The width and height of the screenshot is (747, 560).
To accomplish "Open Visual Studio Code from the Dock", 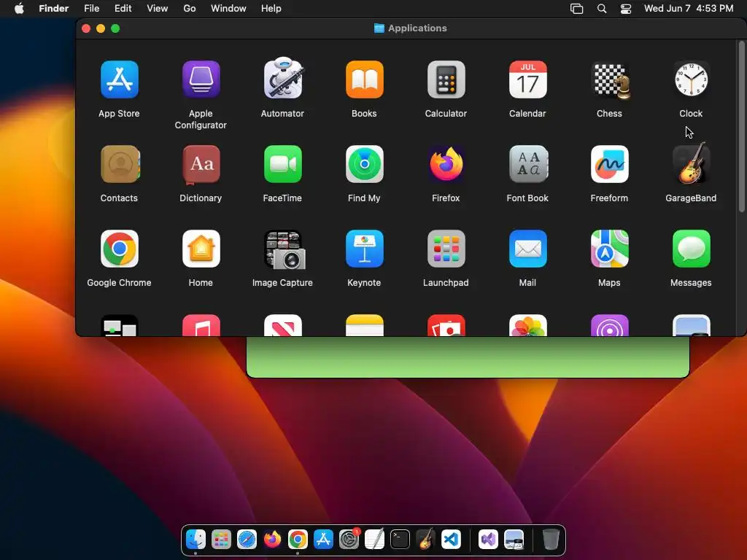I will [451, 539].
